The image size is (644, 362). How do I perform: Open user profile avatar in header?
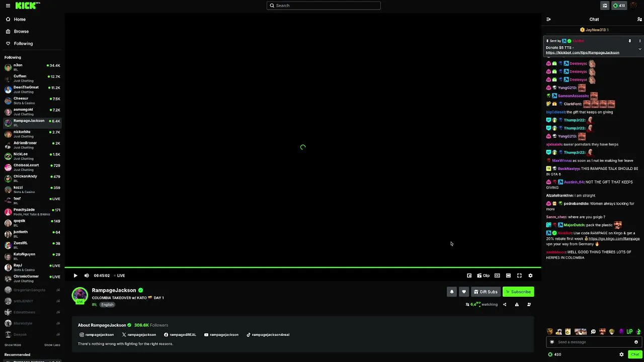633,6
